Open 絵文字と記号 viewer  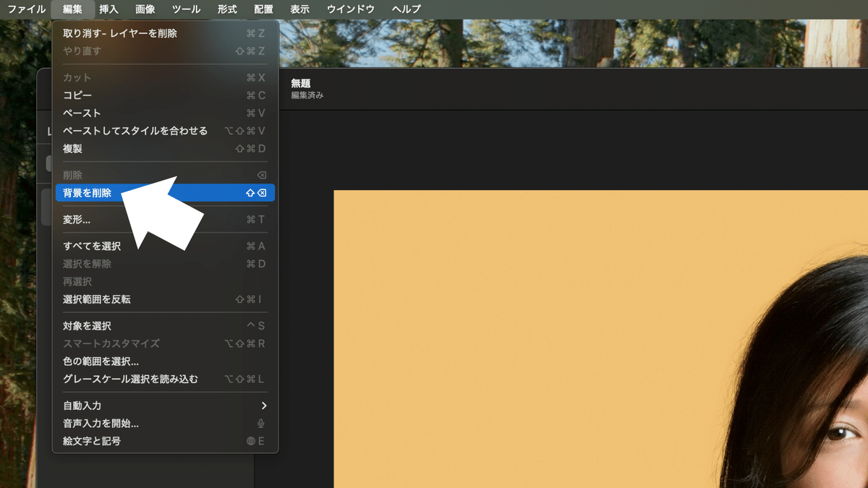tap(165, 441)
